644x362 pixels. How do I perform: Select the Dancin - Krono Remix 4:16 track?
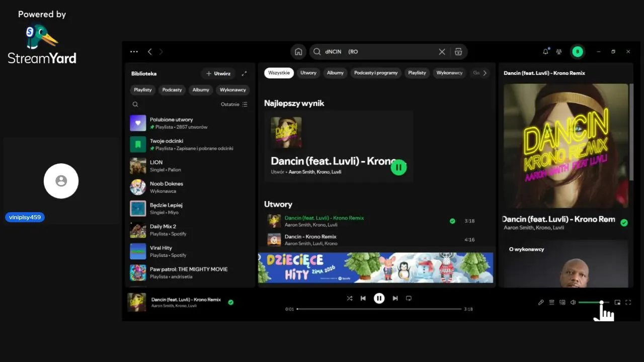375,240
